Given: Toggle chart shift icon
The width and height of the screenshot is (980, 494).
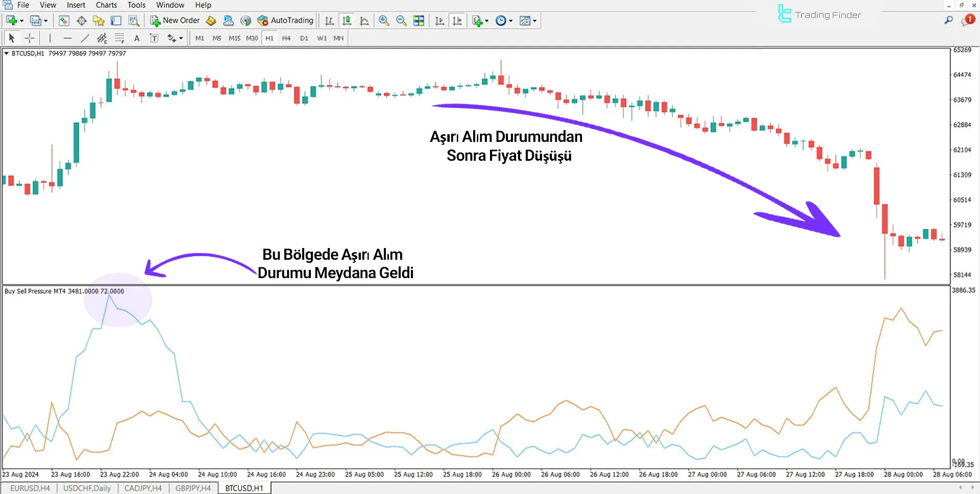Looking at the screenshot, I should [457, 20].
